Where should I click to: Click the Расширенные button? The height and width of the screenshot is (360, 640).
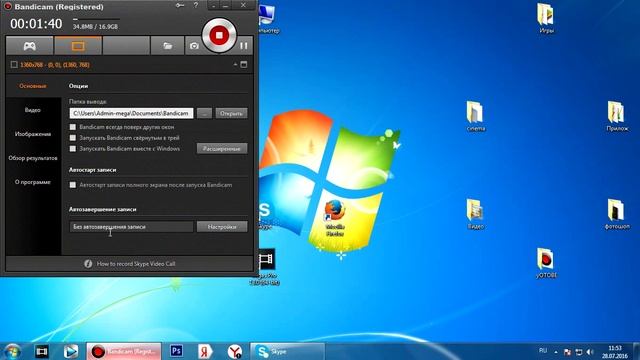pyautogui.click(x=222, y=149)
